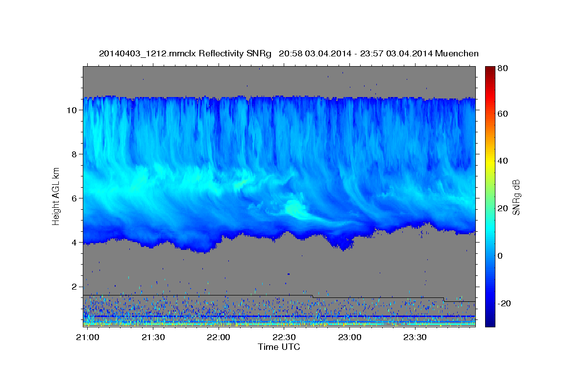Click the height tick label 8

tap(74, 154)
